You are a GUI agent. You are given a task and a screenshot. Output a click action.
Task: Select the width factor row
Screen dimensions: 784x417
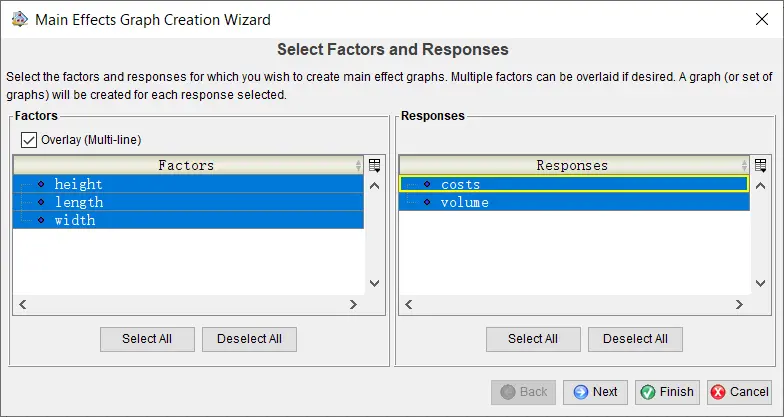[x=75, y=220]
